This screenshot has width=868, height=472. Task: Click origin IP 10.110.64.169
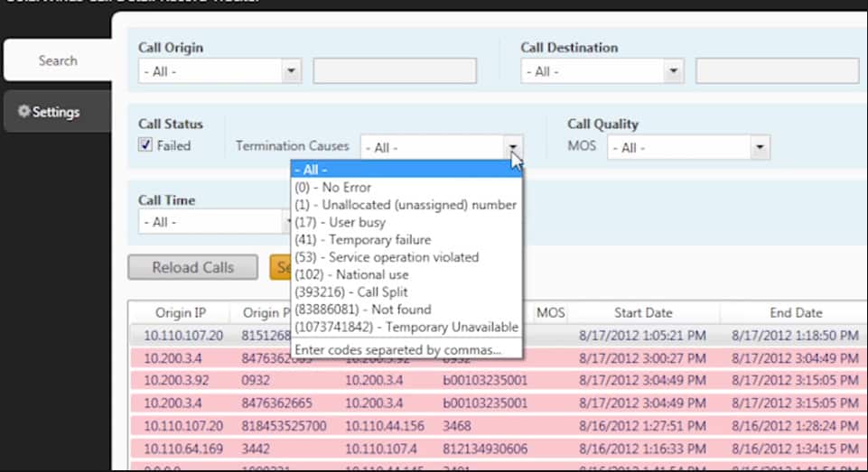tap(183, 449)
